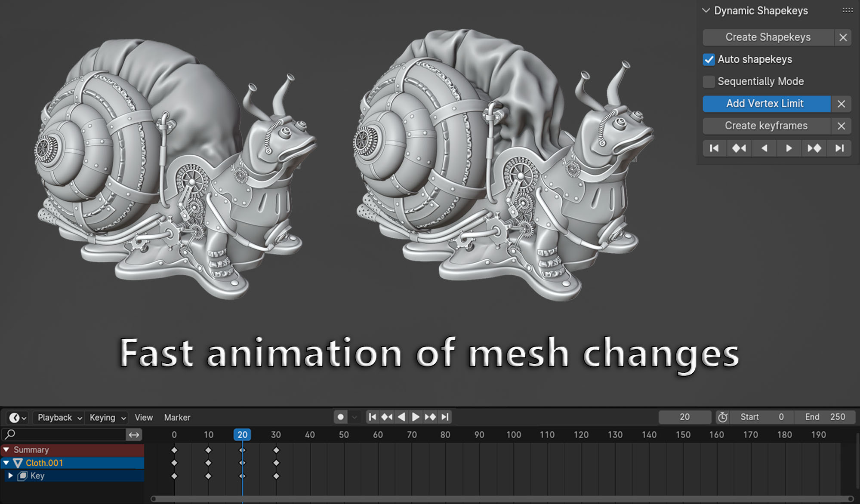Open the Marker menu in the timeline
The width and height of the screenshot is (860, 504).
(177, 417)
